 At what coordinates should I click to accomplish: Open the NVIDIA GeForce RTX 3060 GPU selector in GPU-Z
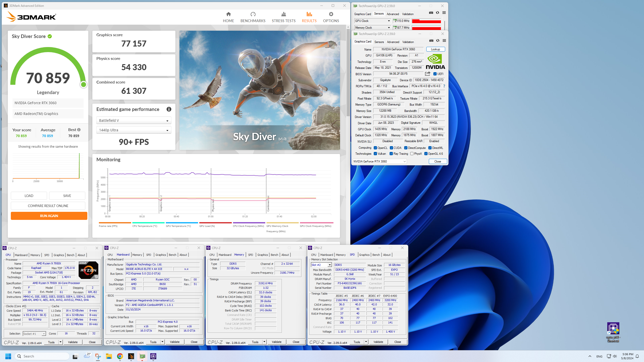(x=379, y=162)
